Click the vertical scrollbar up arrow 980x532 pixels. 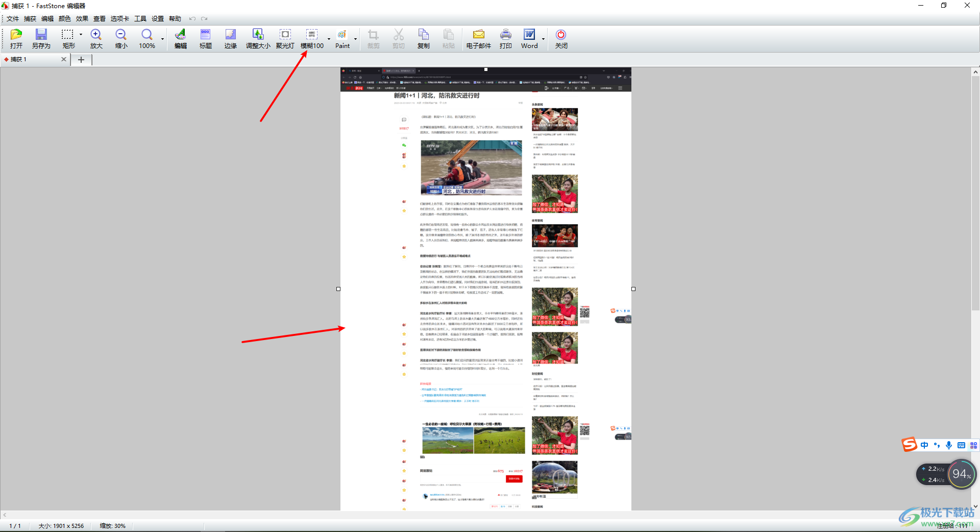(975, 72)
